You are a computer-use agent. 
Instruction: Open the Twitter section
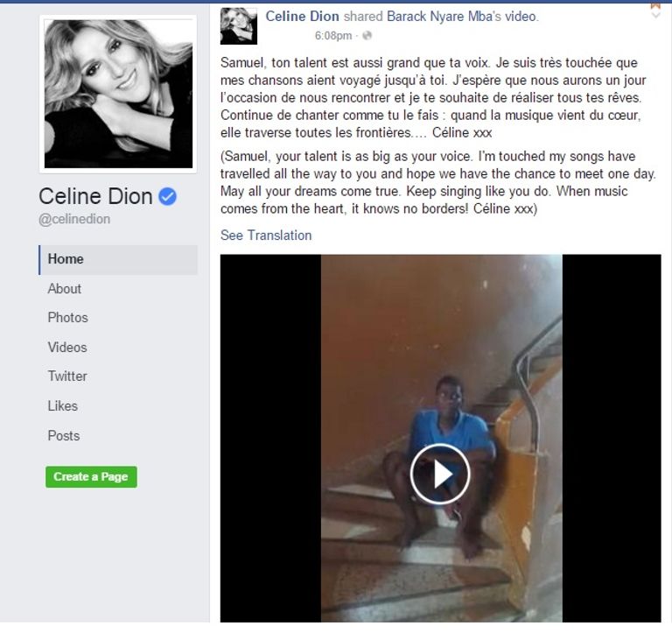67,376
